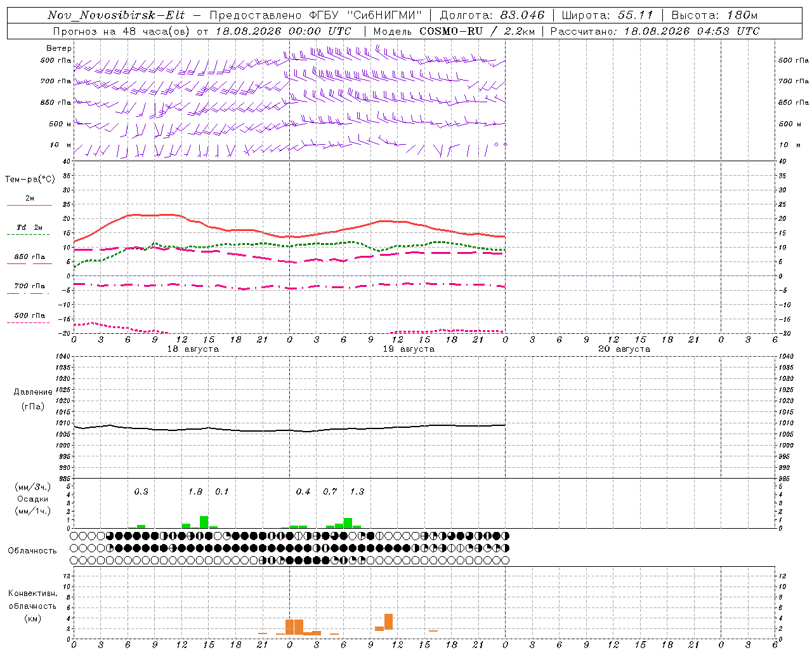
Task: Click the green Td 2м legend line
Action: click(x=28, y=234)
